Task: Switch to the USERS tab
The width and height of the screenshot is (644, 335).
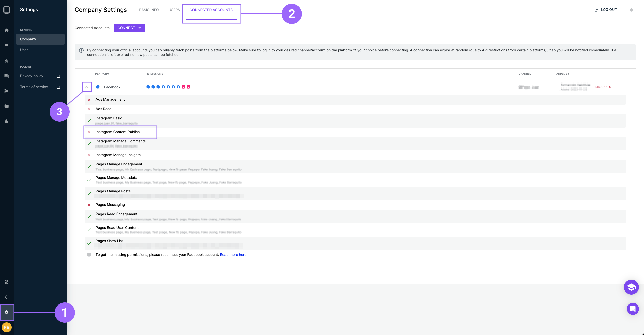Action: [174, 10]
